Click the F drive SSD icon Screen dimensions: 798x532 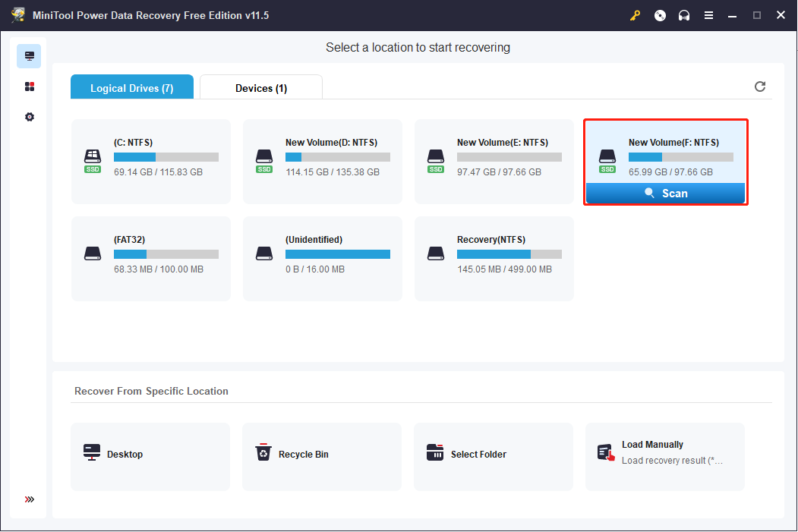click(x=607, y=161)
